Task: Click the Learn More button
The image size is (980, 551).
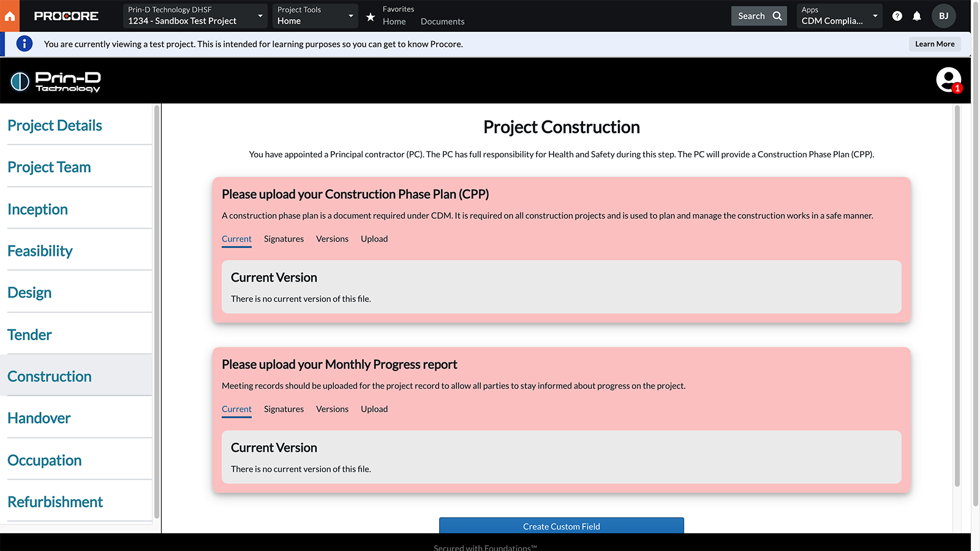Action: pyautogui.click(x=934, y=44)
